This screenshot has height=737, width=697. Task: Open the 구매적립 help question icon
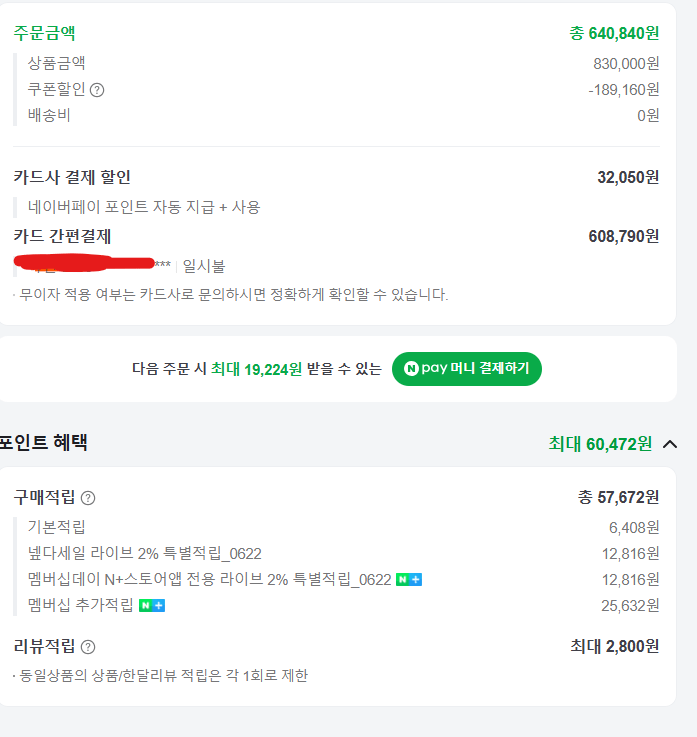(x=88, y=498)
